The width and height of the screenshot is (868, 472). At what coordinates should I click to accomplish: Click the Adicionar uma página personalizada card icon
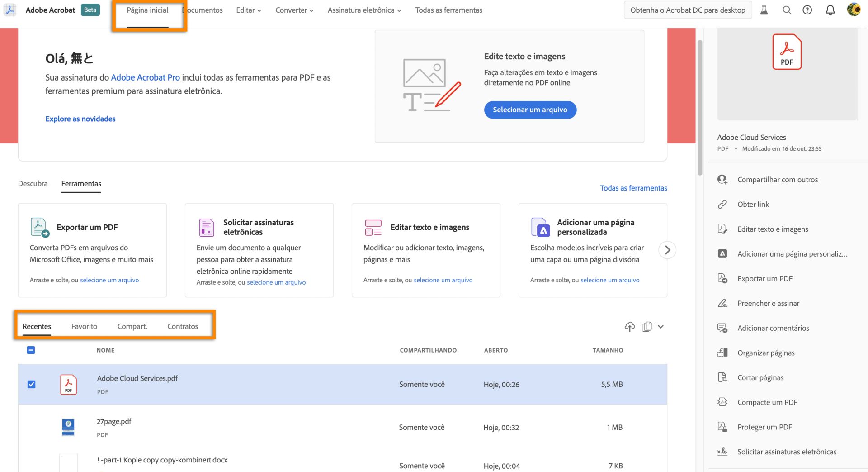pos(541,227)
